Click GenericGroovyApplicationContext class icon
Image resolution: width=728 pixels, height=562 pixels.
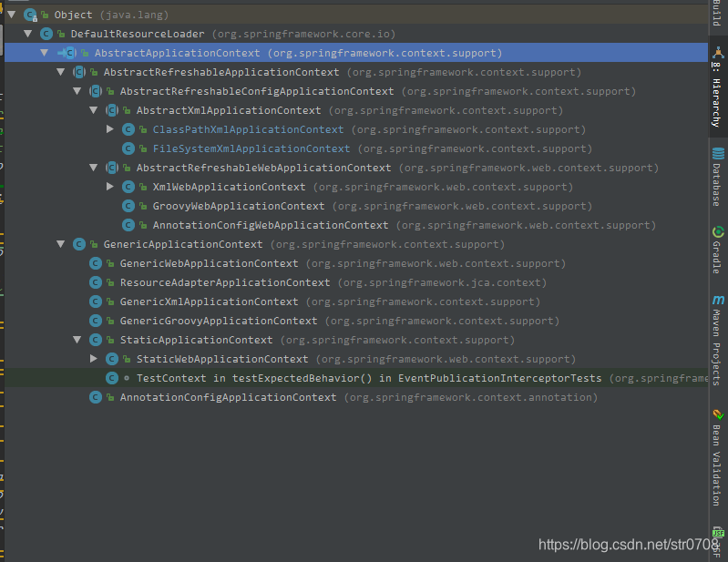96,321
